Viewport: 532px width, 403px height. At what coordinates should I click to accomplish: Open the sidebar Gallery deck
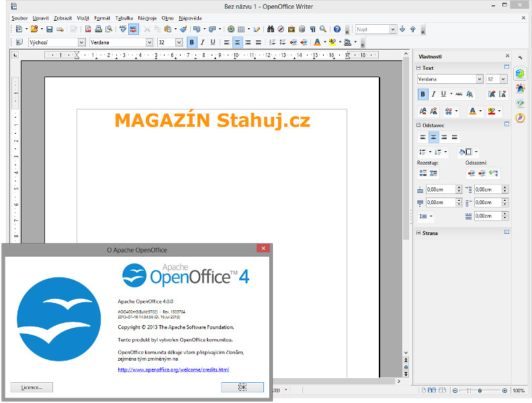pyautogui.click(x=520, y=103)
